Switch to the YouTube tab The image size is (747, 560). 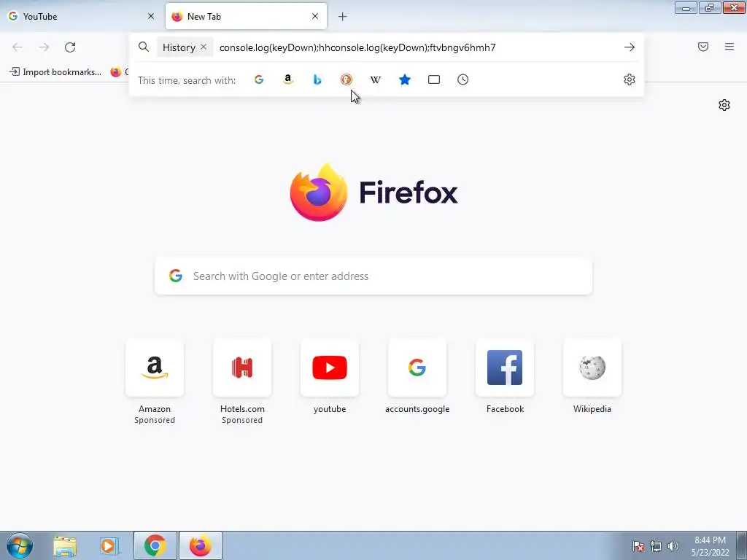point(81,17)
